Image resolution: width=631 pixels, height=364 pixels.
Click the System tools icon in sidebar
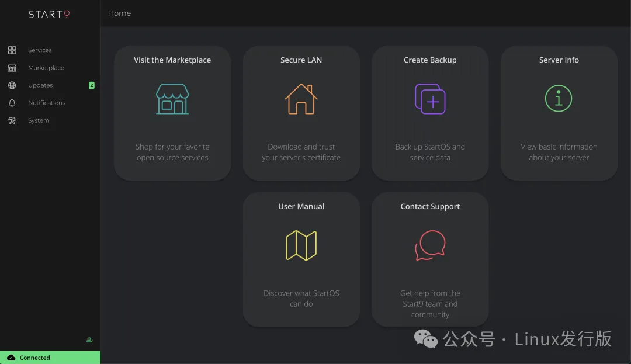click(12, 120)
